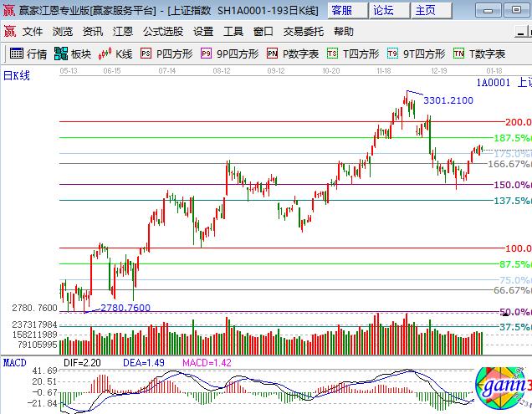
Task: Open the 文件 menu
Action: 33,31
